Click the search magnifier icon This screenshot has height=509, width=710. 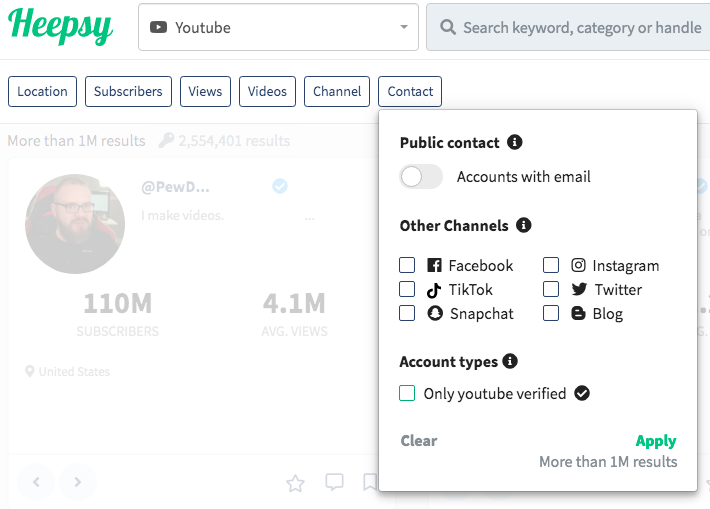447,27
